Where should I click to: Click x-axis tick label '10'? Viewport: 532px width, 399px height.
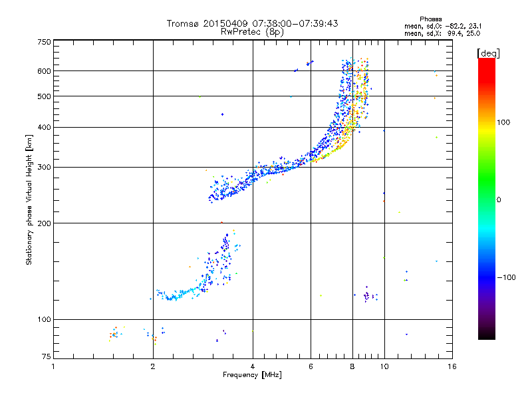pyautogui.click(x=384, y=366)
